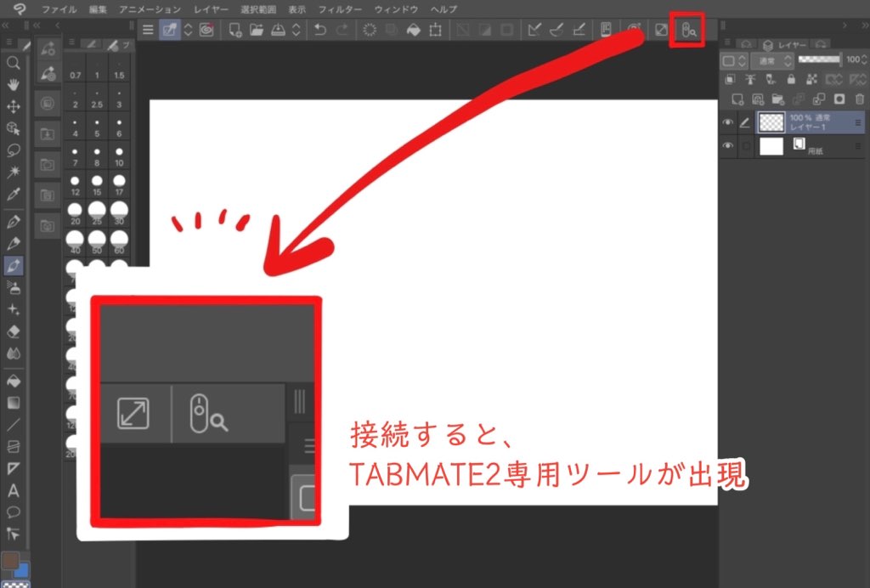Open the TABMATE settings icon in command bar

point(688,30)
